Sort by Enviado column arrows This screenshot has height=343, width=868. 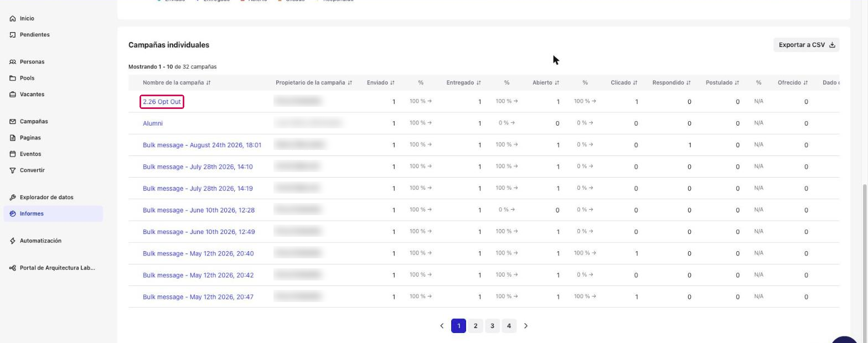[392, 83]
